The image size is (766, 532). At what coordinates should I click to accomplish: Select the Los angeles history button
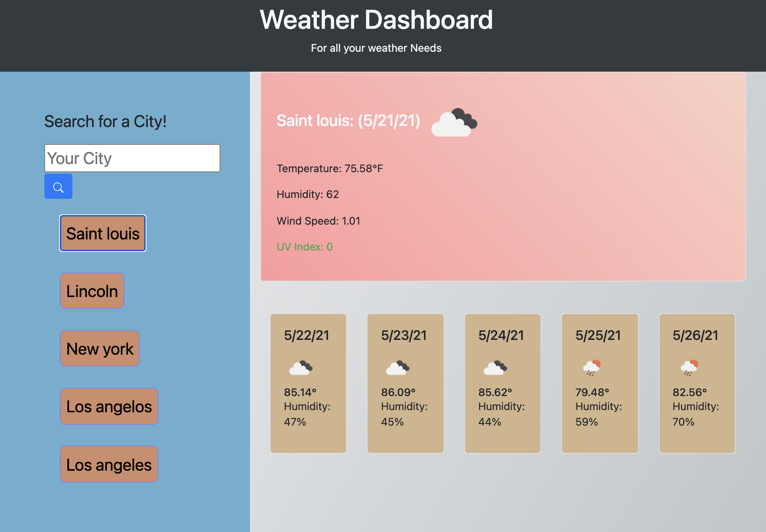point(109,464)
